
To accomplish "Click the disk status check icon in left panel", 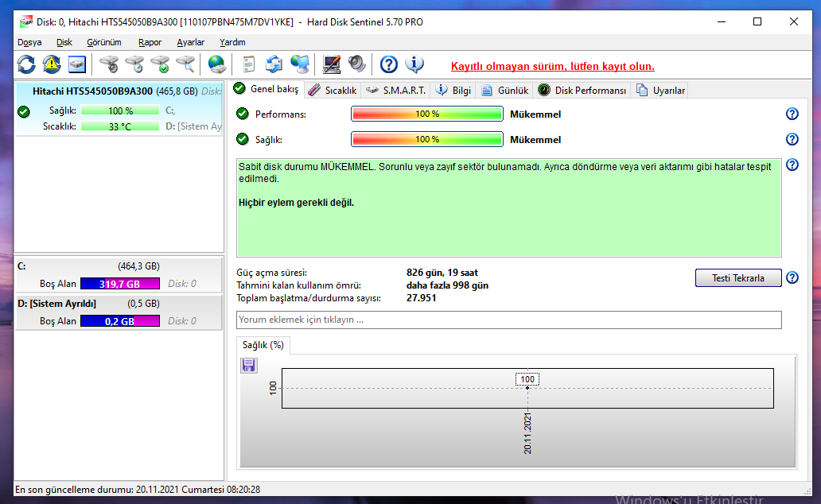I will click(24, 111).
